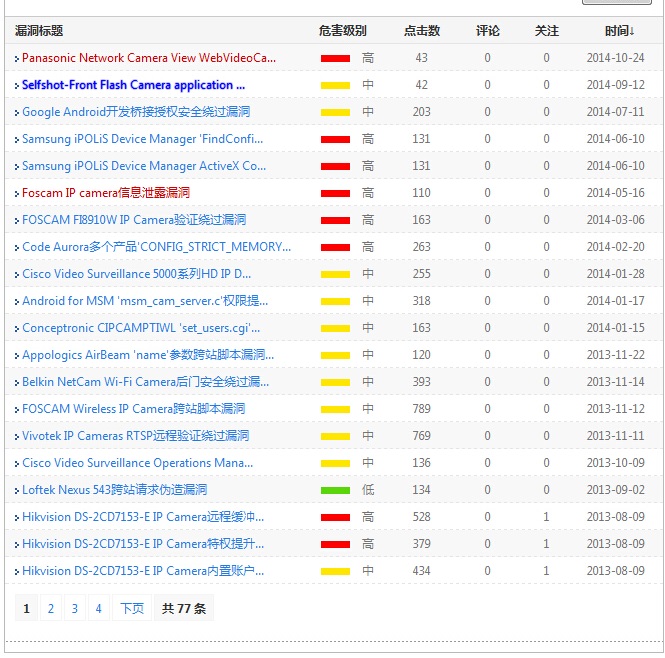
Task: Click the arrow bullet beside Foscam IP camera信息泄露漏洞
Action: [x=17, y=193]
